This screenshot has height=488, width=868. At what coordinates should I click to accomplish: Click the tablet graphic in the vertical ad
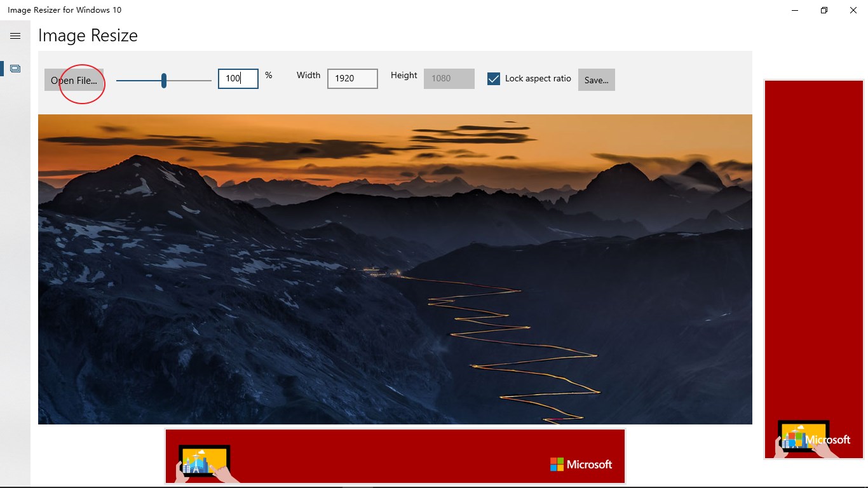802,436
